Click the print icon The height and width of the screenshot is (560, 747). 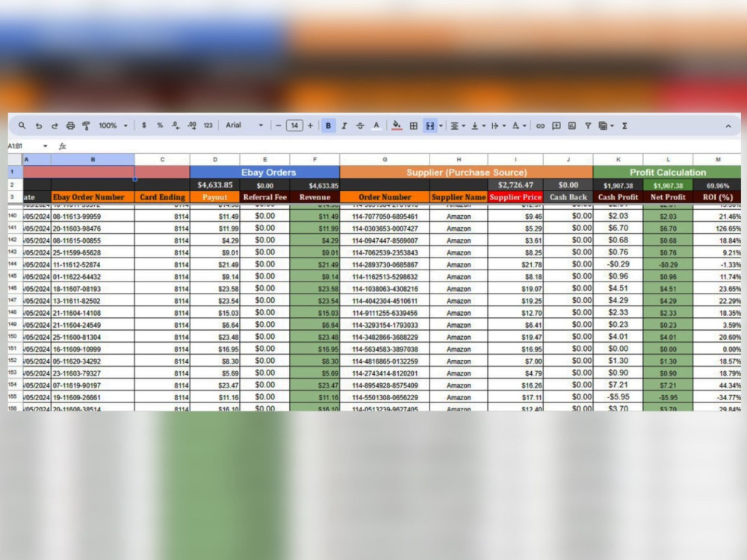pyautogui.click(x=70, y=125)
